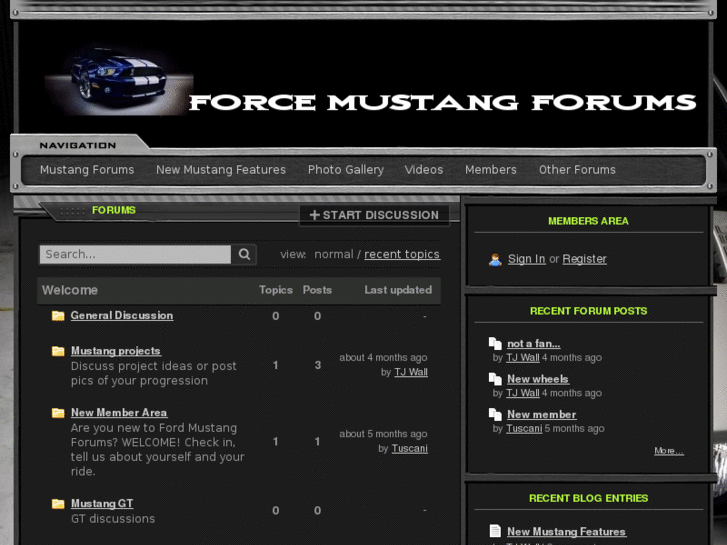
Task: Open the Other Forums menu item
Action: pos(577,170)
